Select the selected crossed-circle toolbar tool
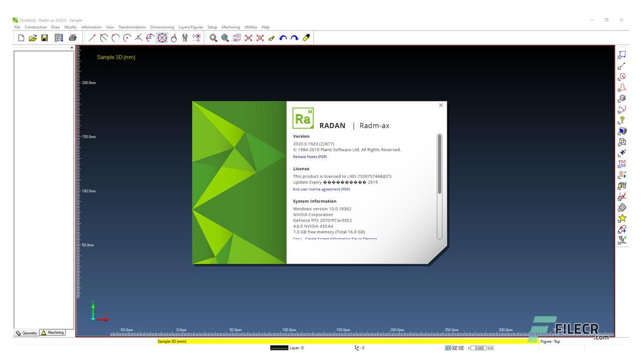 pos(162,38)
